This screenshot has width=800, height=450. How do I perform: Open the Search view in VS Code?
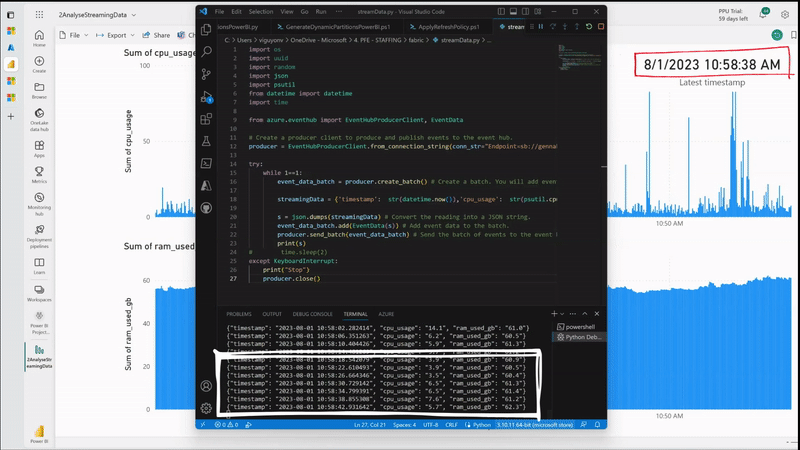[x=206, y=50]
